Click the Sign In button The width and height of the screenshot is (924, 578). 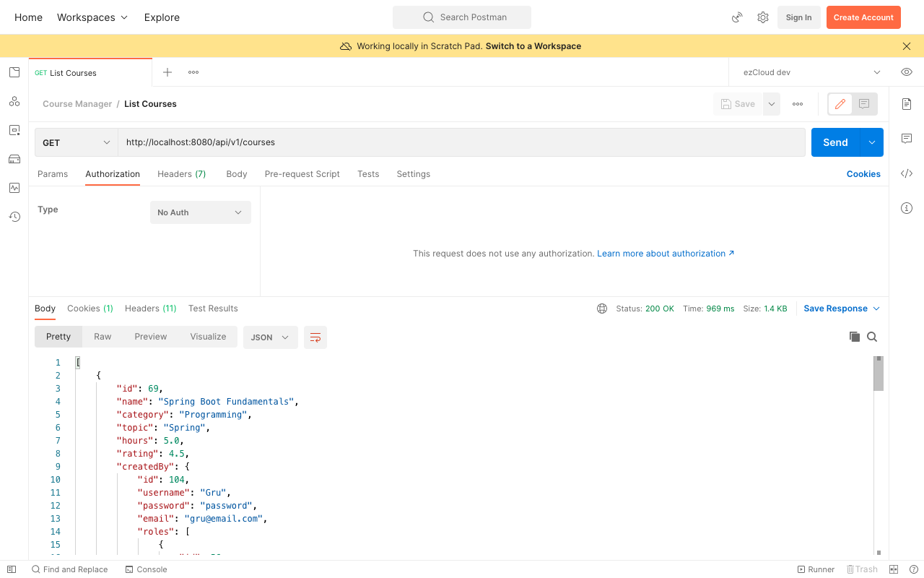tap(799, 17)
